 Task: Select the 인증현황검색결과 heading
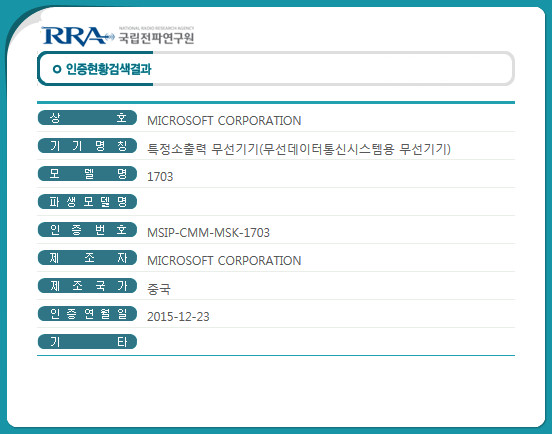tap(108, 69)
